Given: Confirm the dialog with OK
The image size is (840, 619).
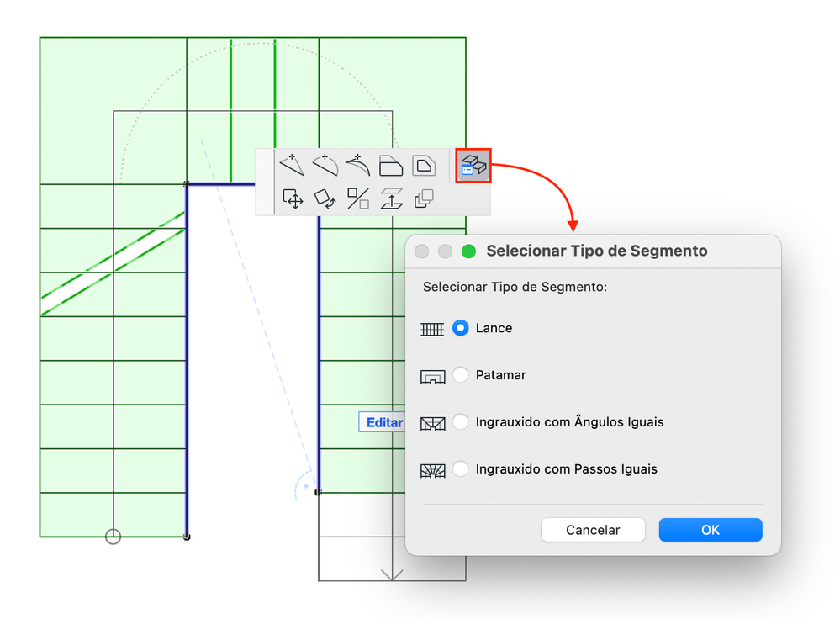Looking at the screenshot, I should coord(711,530).
